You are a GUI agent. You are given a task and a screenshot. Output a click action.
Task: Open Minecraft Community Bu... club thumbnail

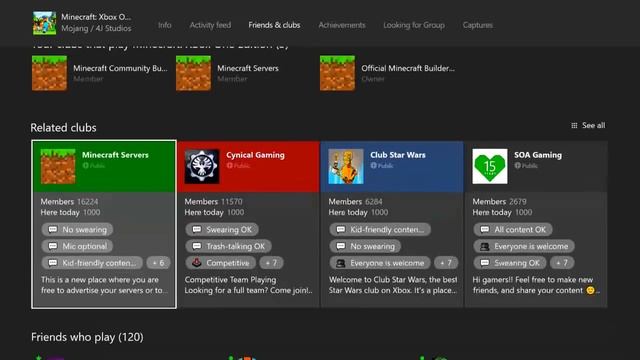pos(49,73)
